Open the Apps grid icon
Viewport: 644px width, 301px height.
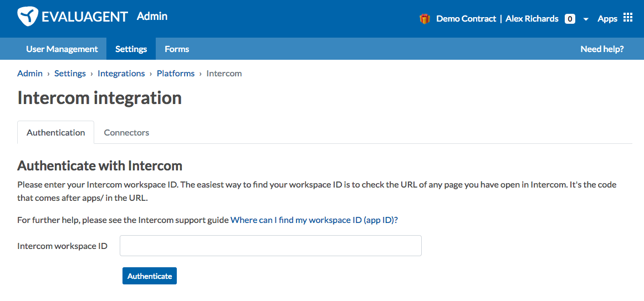coord(628,17)
